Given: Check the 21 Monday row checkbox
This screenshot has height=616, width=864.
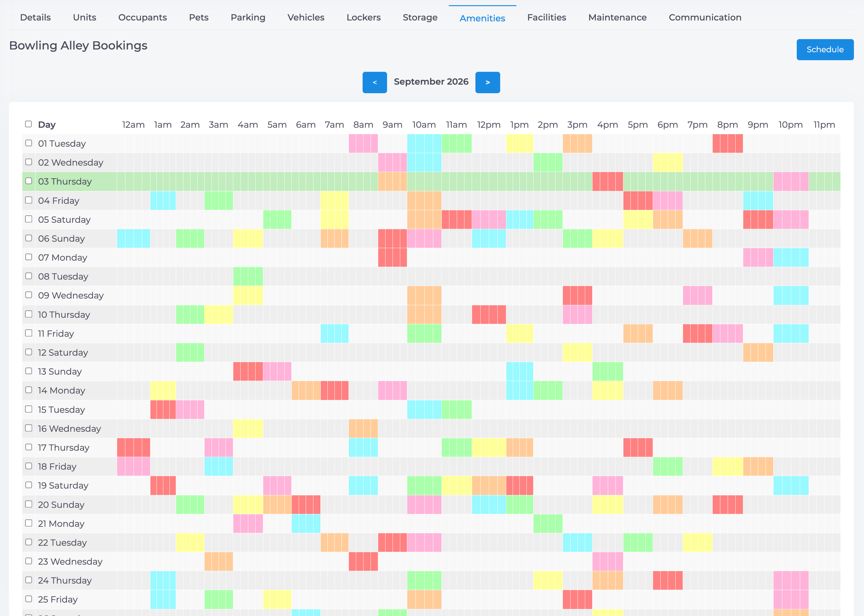Looking at the screenshot, I should click(x=28, y=523).
